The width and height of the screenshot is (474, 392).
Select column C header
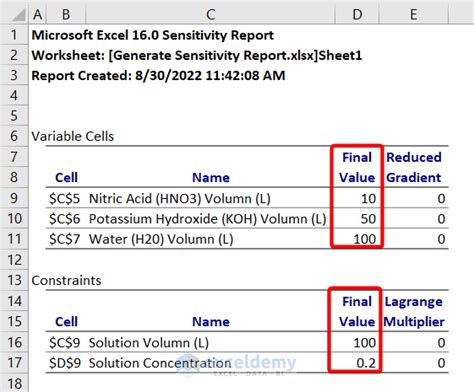click(210, 14)
